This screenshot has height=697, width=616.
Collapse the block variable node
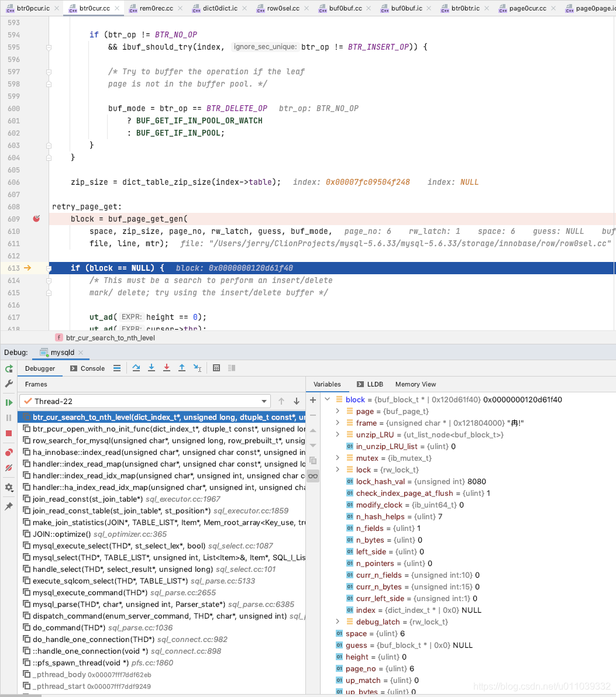(x=328, y=399)
